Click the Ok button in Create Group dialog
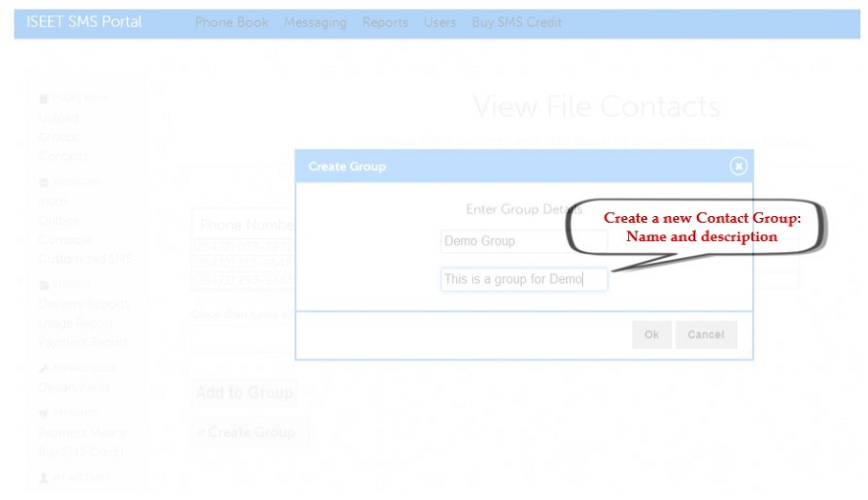 point(651,335)
